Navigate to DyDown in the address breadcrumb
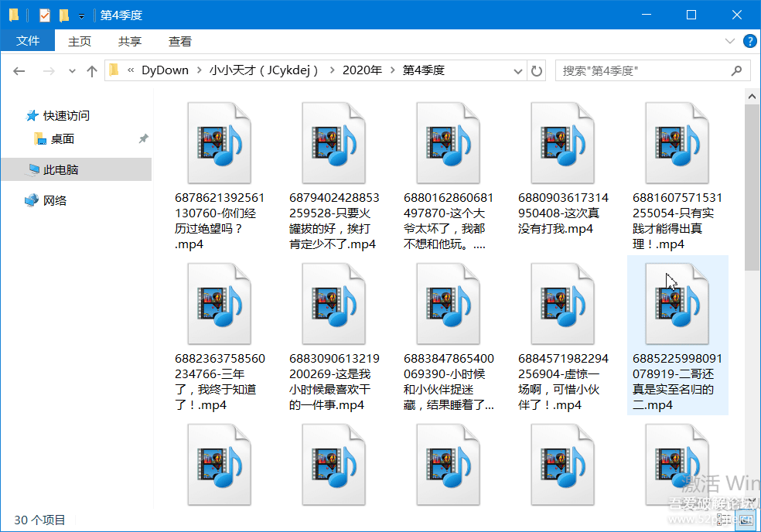 pos(165,70)
